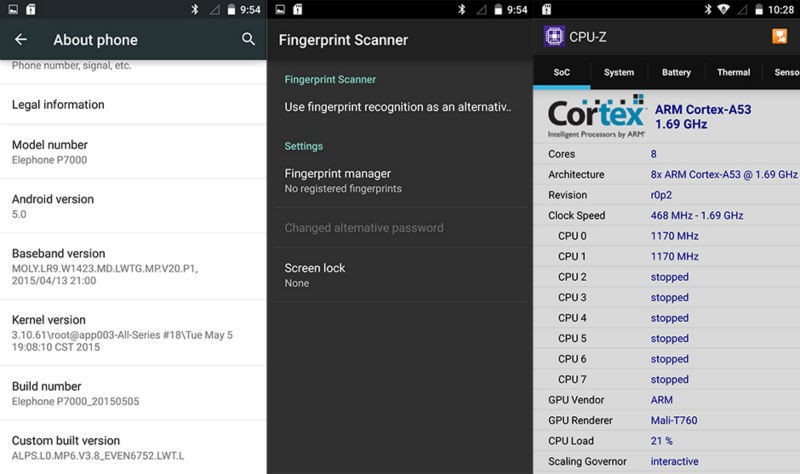
Task: Tap the ARM Cortex logo image
Action: pos(596,116)
